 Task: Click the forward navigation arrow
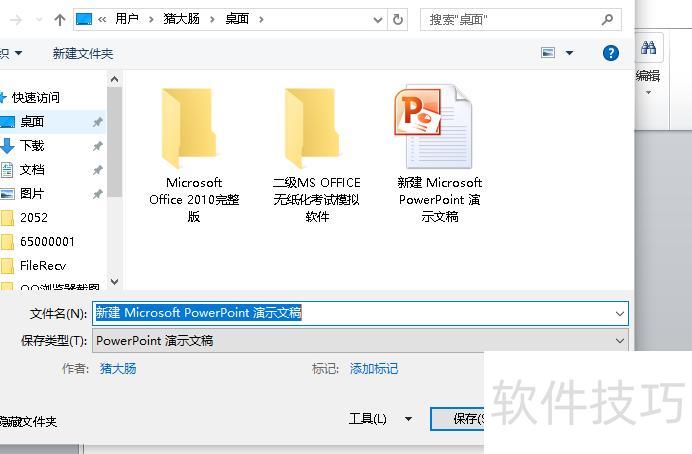click(x=16, y=19)
